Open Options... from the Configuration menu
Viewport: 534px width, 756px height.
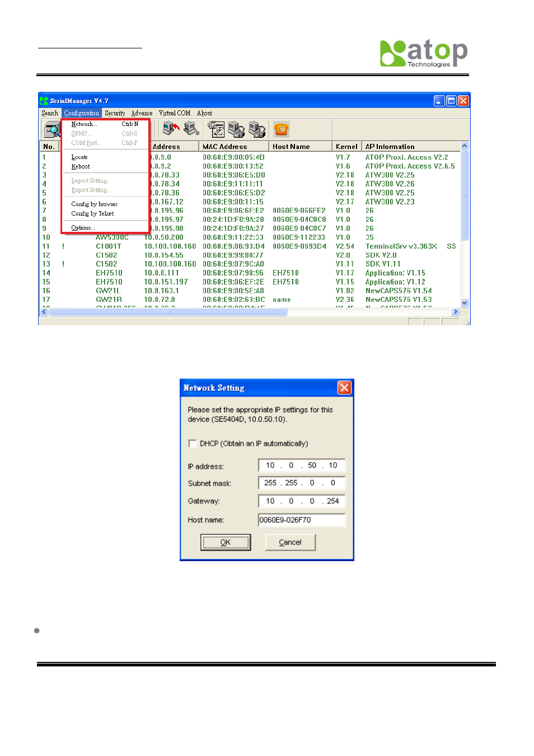(x=105, y=228)
